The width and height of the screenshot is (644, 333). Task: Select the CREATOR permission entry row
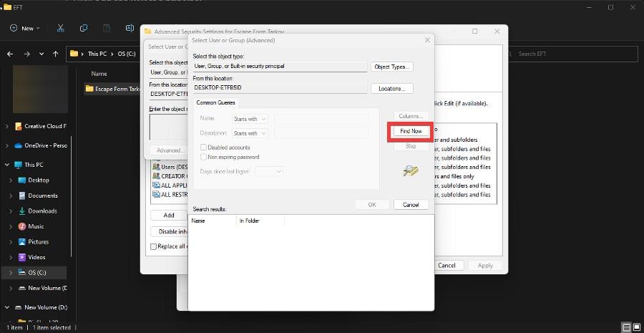170,176
